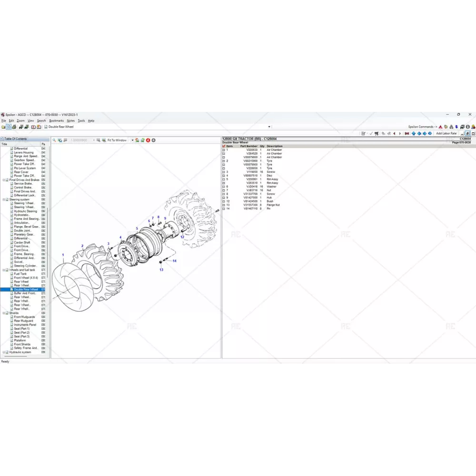476x476 pixels.
Task: Jump to first page with red rewind icon
Action: (x=407, y=134)
